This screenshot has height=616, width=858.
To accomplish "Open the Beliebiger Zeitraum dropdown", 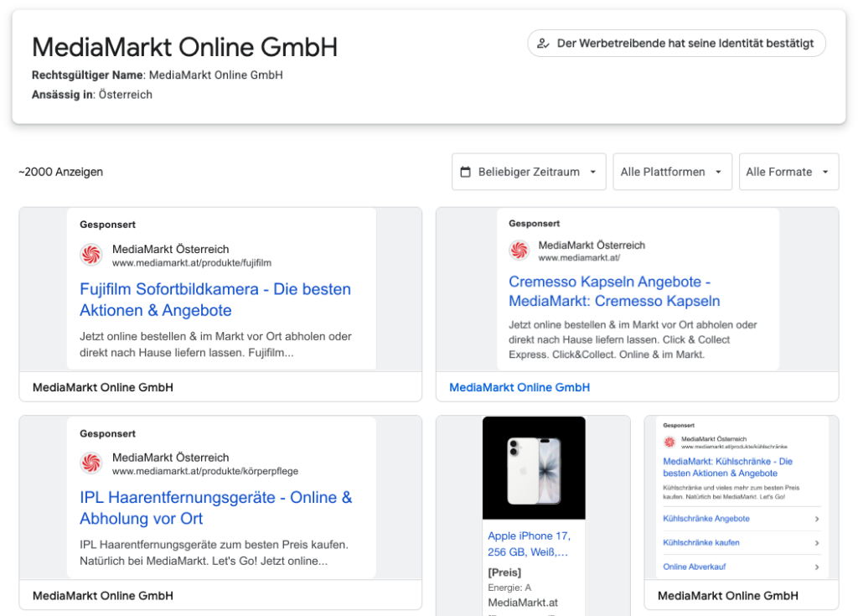I will click(x=529, y=172).
